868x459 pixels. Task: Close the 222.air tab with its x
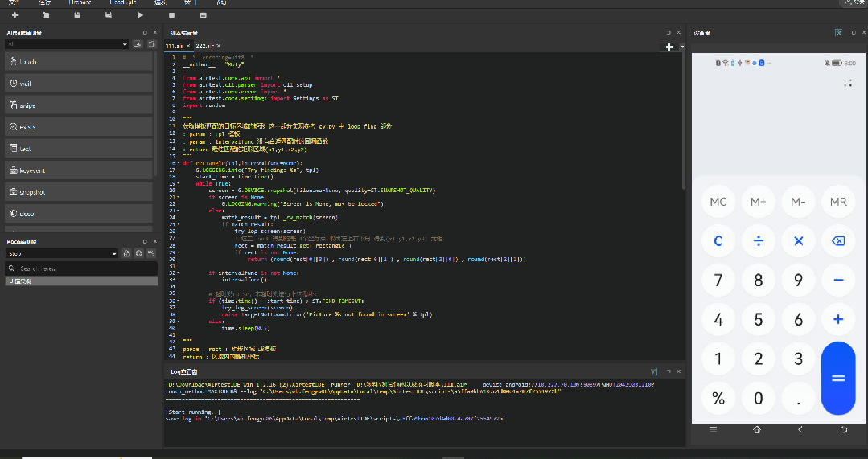[x=219, y=46]
